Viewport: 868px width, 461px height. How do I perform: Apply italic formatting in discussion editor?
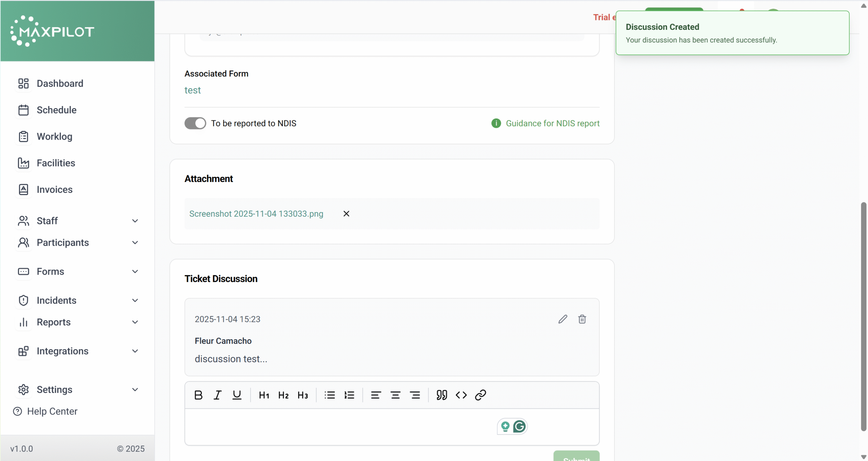[x=217, y=395]
